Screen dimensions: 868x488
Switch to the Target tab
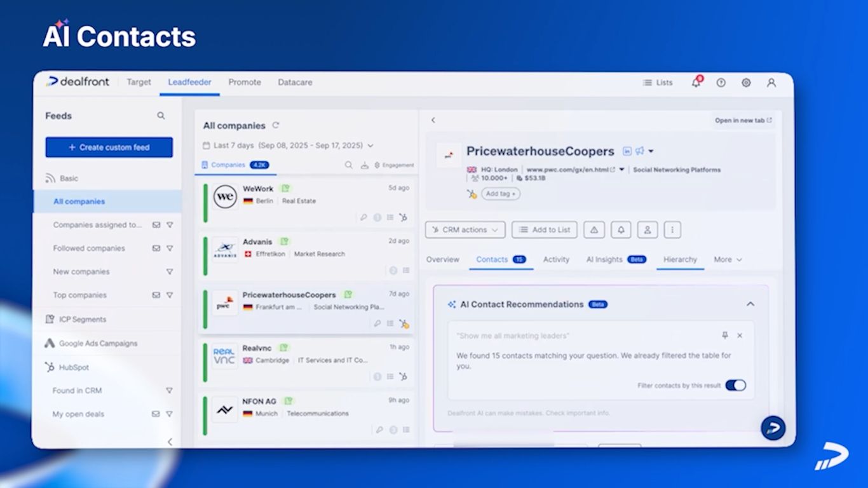tap(139, 82)
